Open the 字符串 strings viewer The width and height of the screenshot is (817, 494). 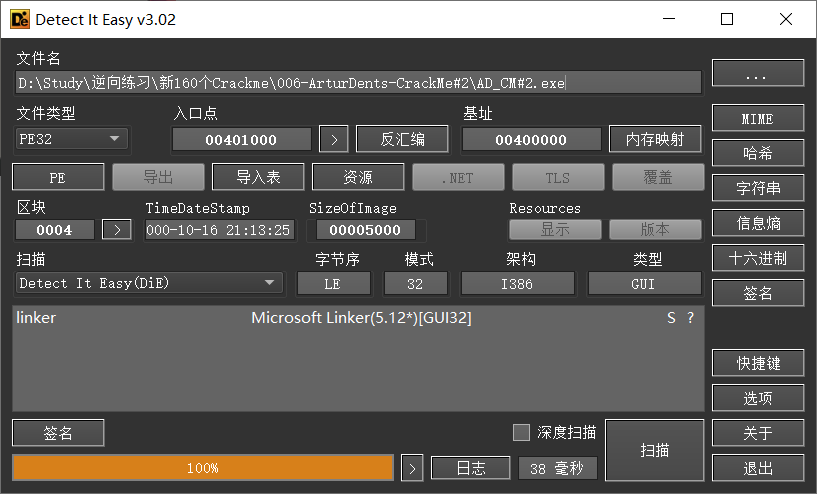757,188
